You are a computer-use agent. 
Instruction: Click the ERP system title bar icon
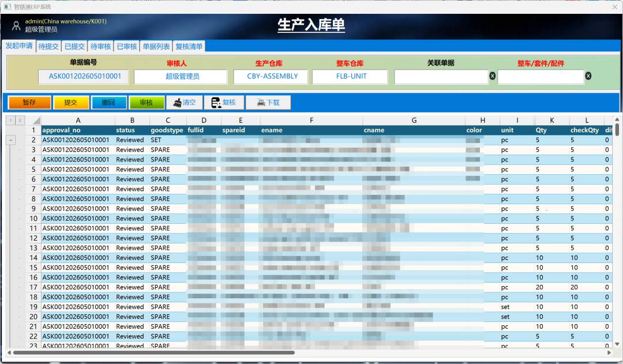click(7, 7)
